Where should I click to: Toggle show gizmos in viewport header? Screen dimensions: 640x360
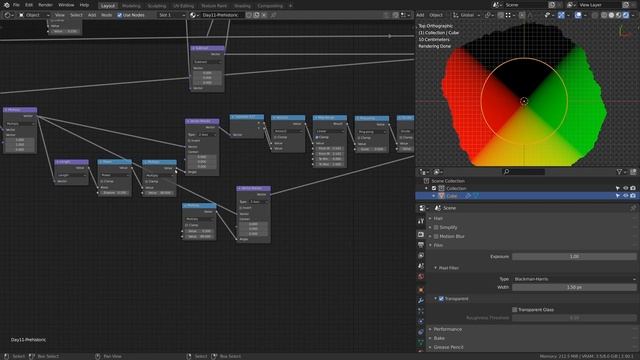pos(562,15)
